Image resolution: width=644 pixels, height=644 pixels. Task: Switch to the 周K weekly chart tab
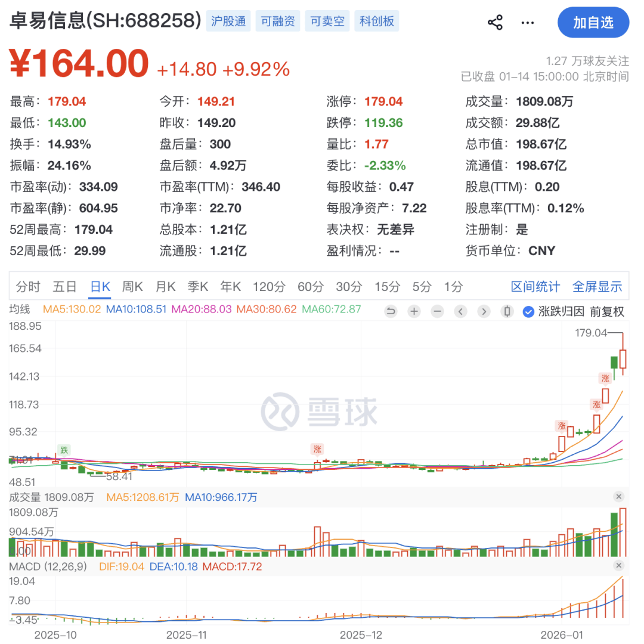[132, 287]
